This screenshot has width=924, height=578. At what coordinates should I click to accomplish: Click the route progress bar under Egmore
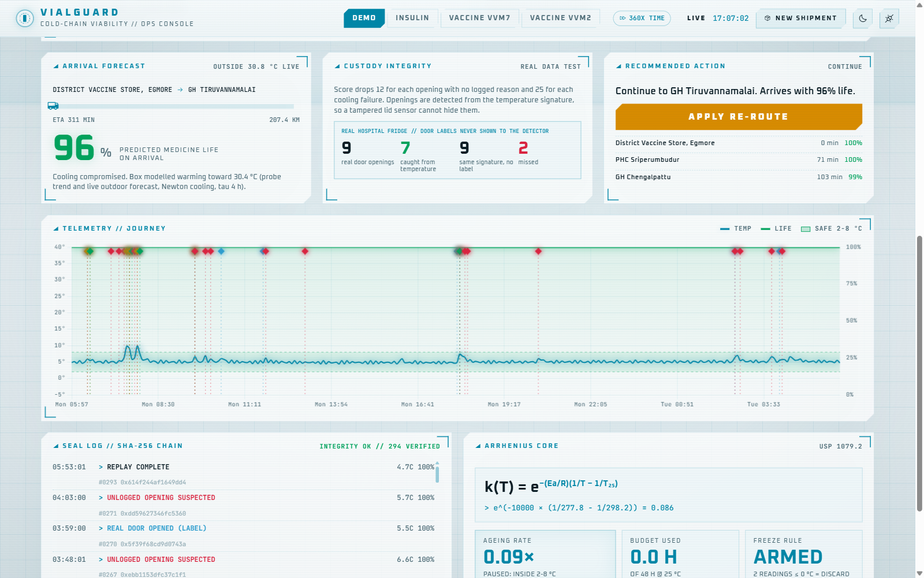[173, 106]
